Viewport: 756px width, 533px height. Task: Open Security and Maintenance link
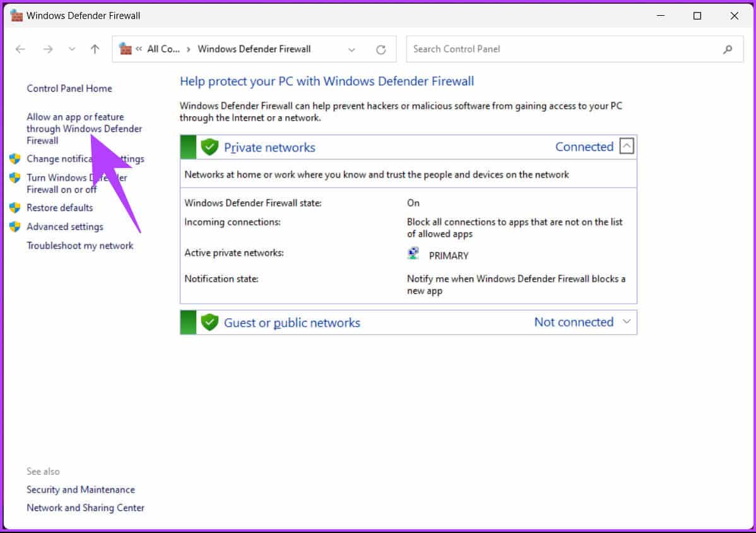pos(81,490)
